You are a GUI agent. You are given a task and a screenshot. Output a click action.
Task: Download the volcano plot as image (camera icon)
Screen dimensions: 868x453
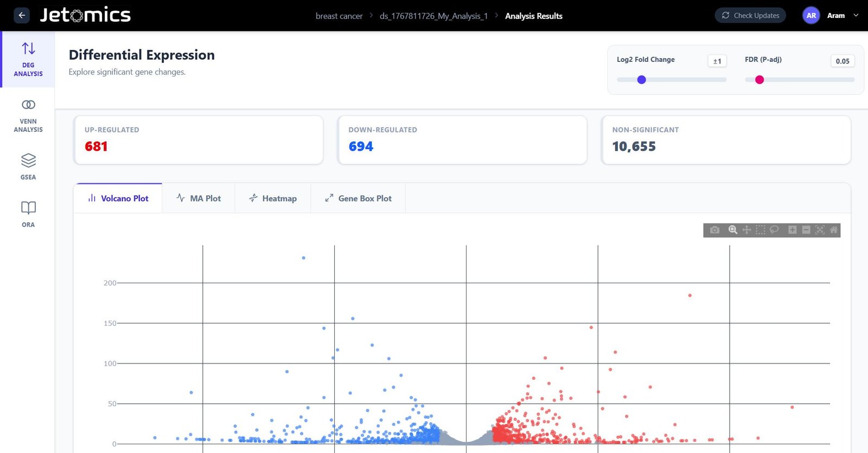pyautogui.click(x=714, y=230)
